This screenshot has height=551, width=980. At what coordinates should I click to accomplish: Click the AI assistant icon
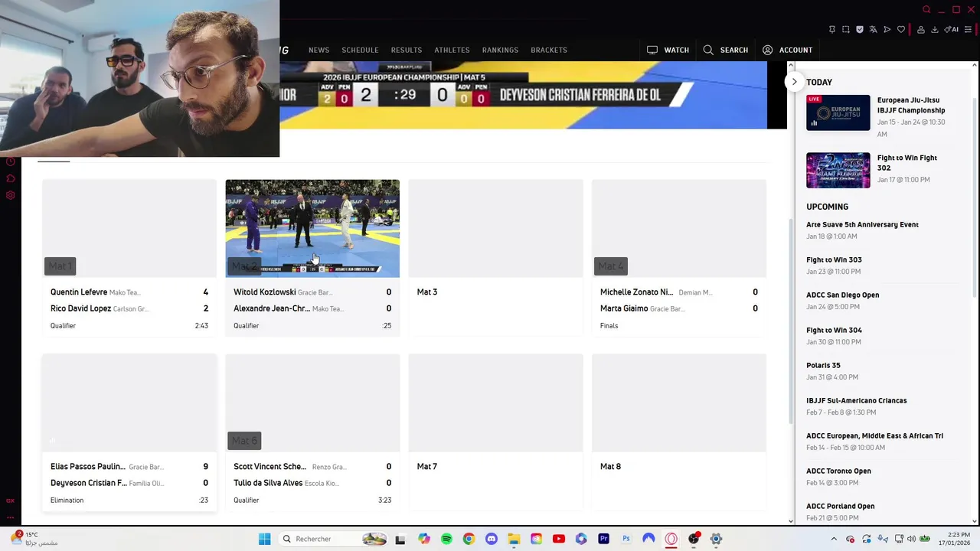coord(952,30)
